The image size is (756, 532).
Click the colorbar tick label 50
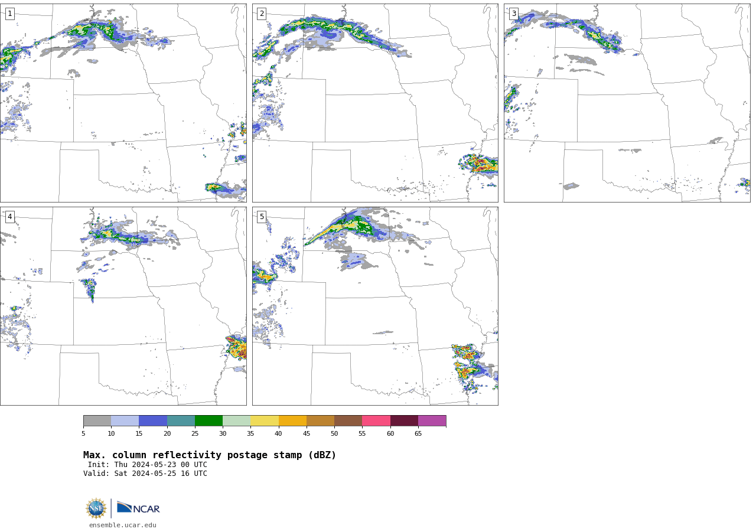tap(334, 433)
